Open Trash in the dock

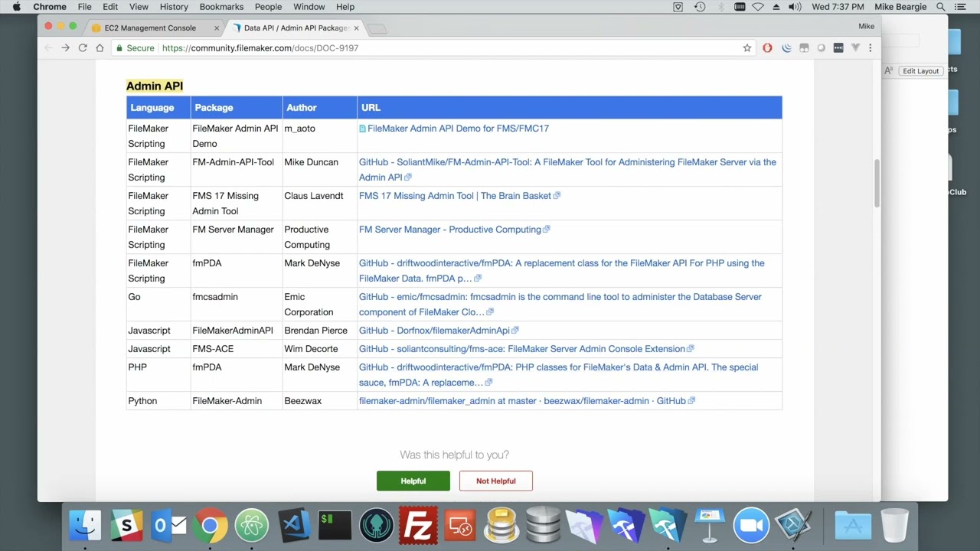click(x=894, y=526)
